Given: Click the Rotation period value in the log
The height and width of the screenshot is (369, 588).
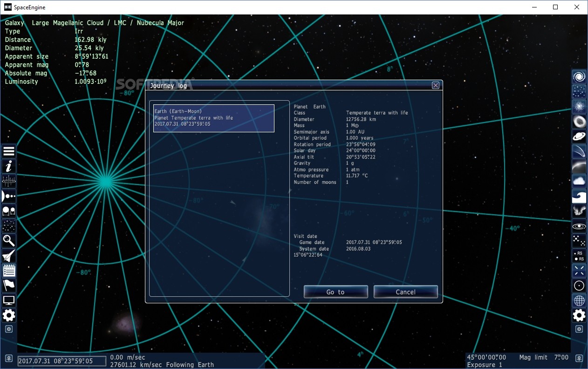Looking at the screenshot, I should tap(361, 144).
